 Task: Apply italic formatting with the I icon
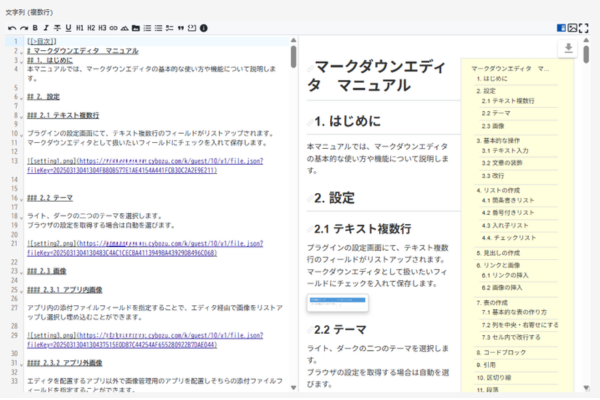pyautogui.click(x=46, y=28)
